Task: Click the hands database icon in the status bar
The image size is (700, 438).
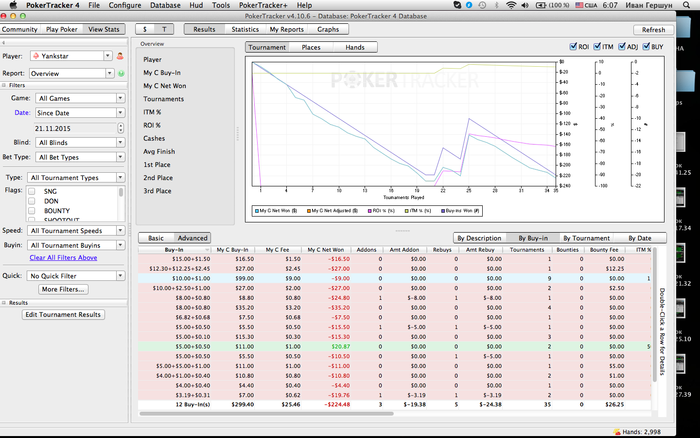Action: click(617, 432)
